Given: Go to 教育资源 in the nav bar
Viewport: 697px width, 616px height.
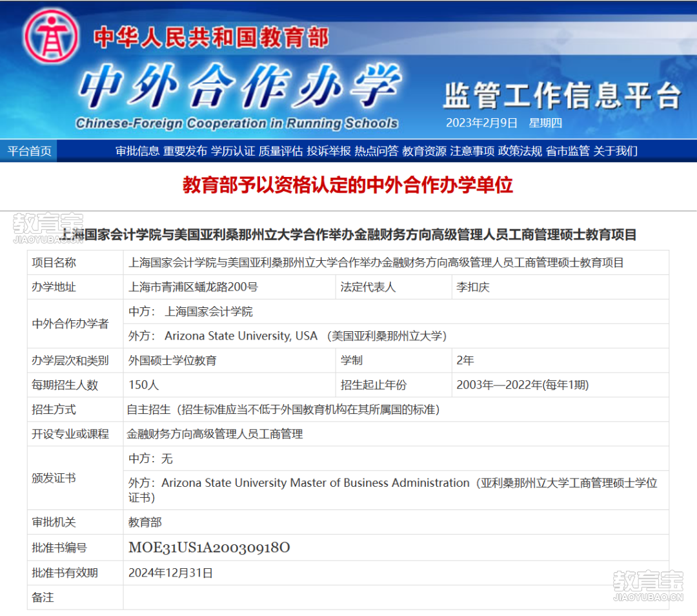Looking at the screenshot, I should (x=424, y=151).
